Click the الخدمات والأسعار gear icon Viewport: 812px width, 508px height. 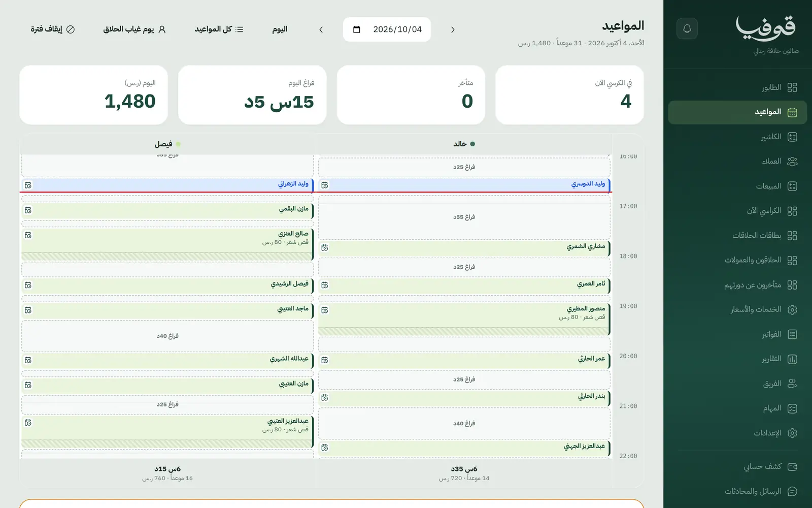(x=792, y=309)
